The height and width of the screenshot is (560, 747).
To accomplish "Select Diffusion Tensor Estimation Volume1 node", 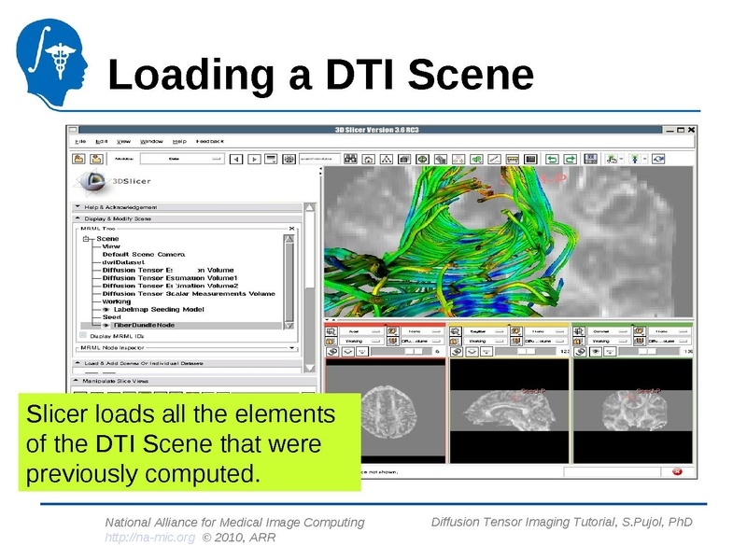I will pyautogui.click(x=170, y=278).
